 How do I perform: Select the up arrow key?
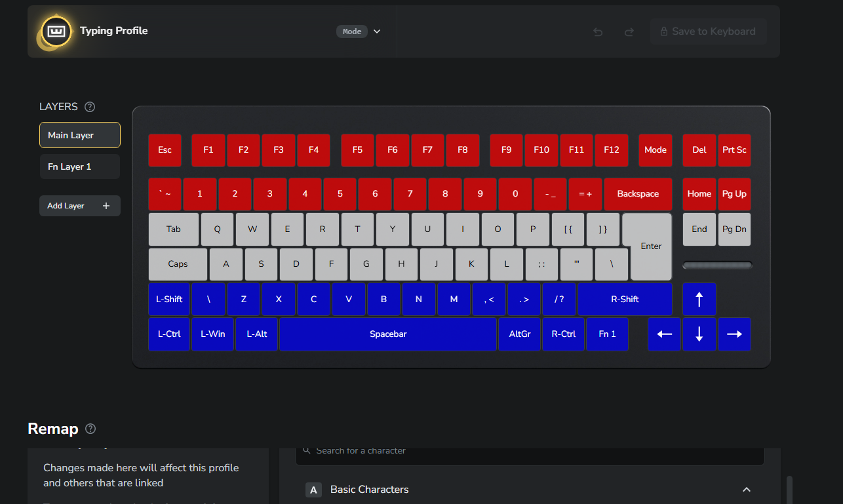[699, 299]
